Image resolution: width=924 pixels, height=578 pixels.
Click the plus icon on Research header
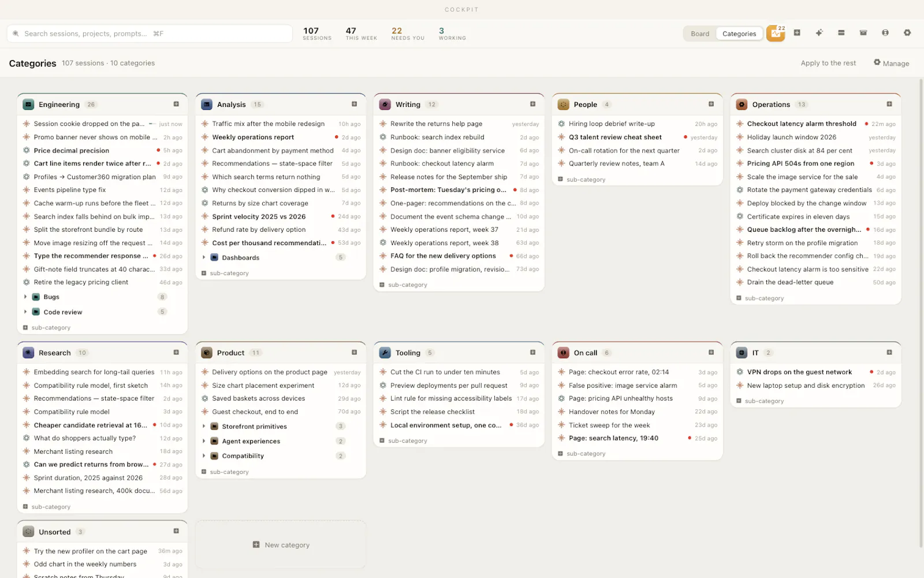pyautogui.click(x=176, y=353)
